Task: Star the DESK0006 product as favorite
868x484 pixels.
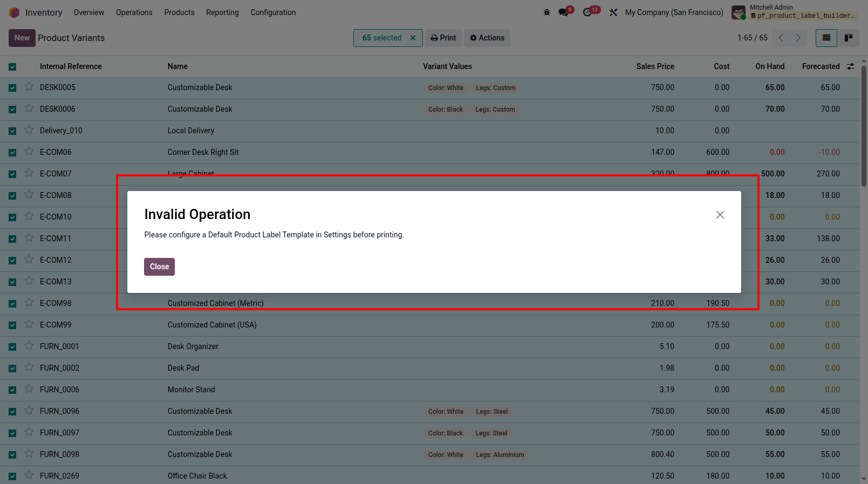Action: click(29, 108)
